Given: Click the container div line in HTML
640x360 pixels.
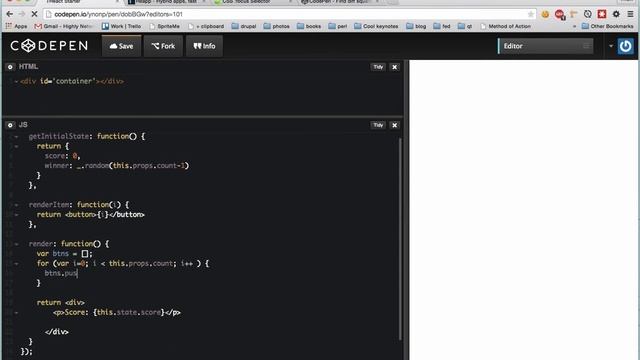Looking at the screenshot, I should pyautogui.click(x=72, y=82).
